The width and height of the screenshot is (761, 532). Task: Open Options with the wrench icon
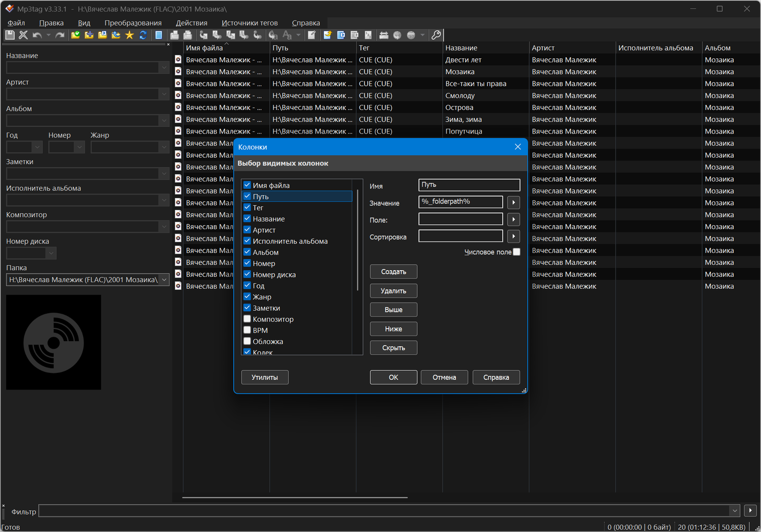point(437,35)
